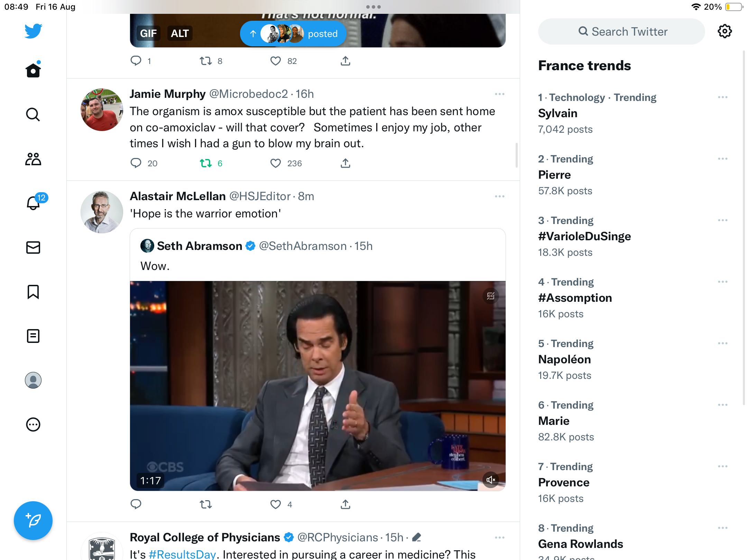Open the #ResultsDay hashtag
The height and width of the screenshot is (560, 747).
tap(182, 554)
